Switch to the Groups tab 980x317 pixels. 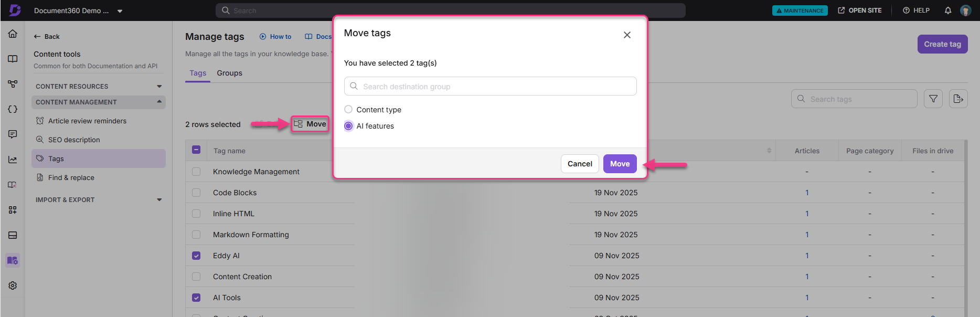(229, 73)
